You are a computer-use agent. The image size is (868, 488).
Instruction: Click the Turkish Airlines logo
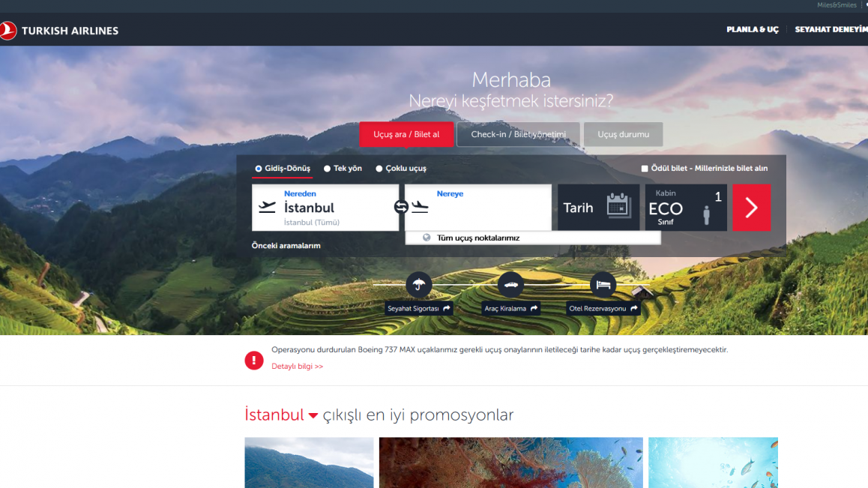point(59,31)
